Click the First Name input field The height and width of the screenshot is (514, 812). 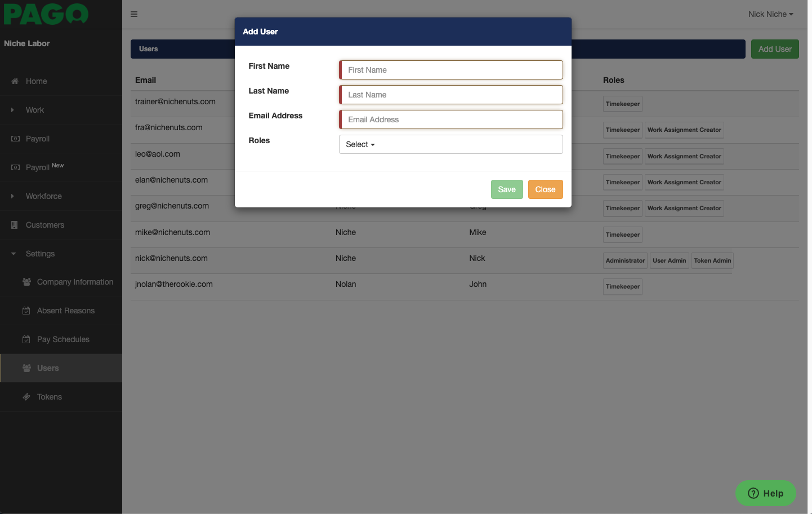pyautogui.click(x=452, y=70)
